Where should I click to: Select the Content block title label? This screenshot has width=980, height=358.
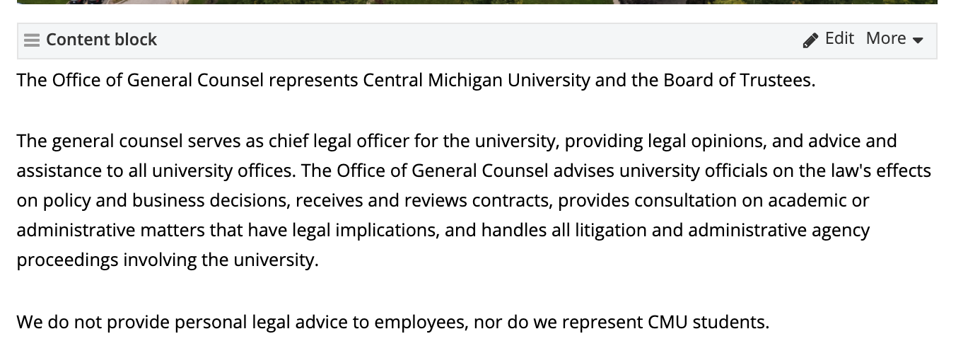[x=101, y=40]
